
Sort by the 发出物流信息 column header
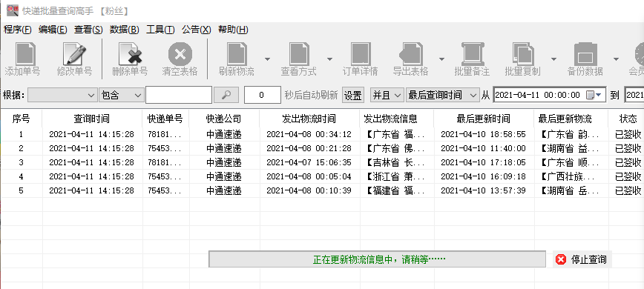tap(397, 119)
